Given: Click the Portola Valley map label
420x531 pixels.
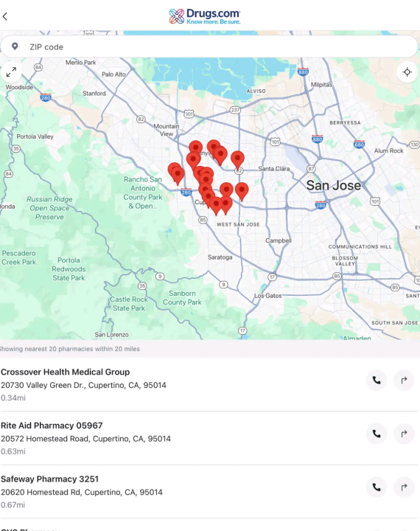Looking at the screenshot, I should point(35,136).
